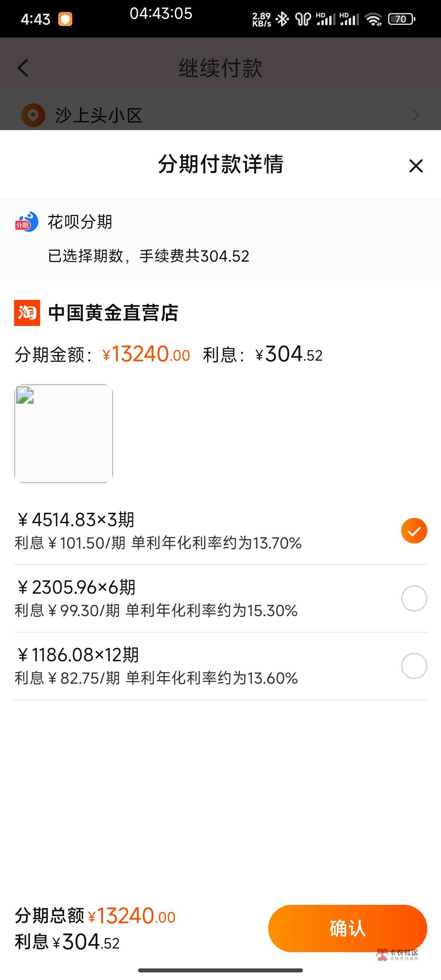Tap the ¥2305.96×6期 plan row text
This screenshot has height=980, width=441.
tap(76, 587)
